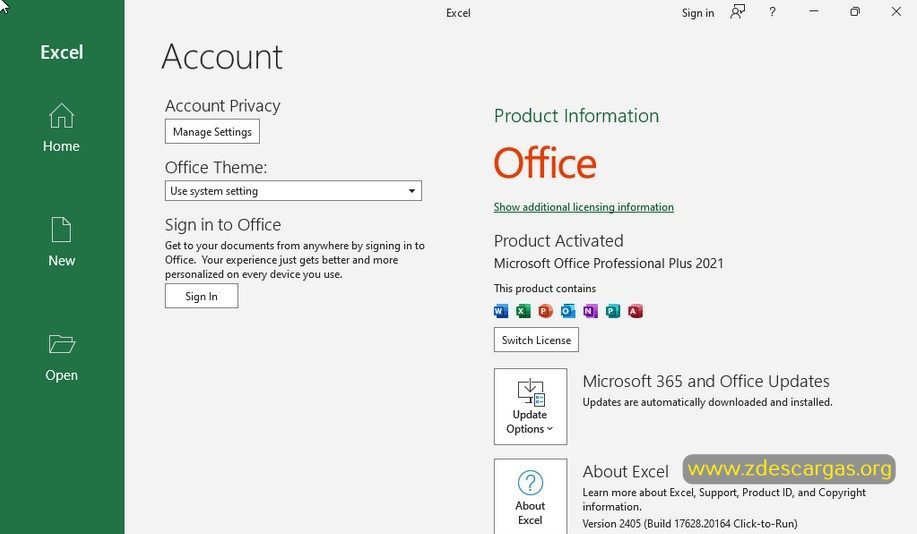Open Show additional licensing information link
917x534 pixels.
(x=584, y=207)
